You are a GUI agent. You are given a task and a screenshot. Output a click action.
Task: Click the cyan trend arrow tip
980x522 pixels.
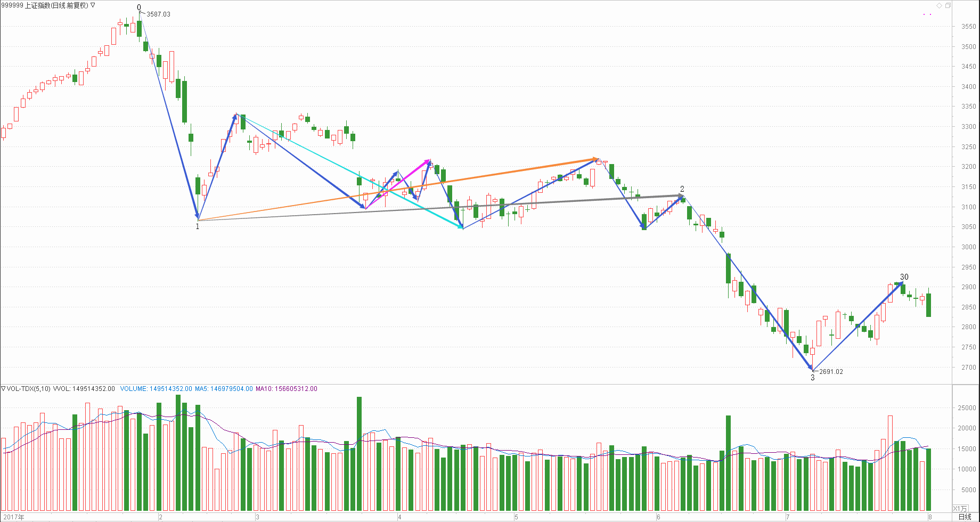(461, 227)
